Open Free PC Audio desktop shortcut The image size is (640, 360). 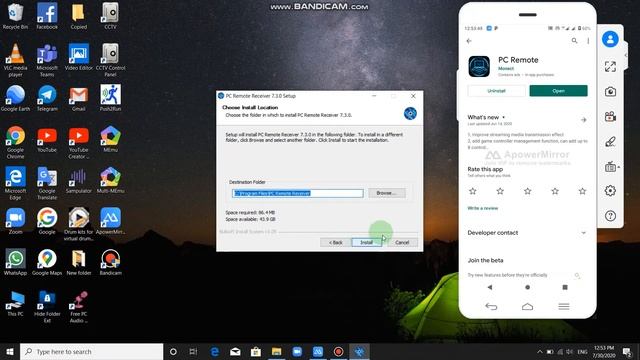78,306
